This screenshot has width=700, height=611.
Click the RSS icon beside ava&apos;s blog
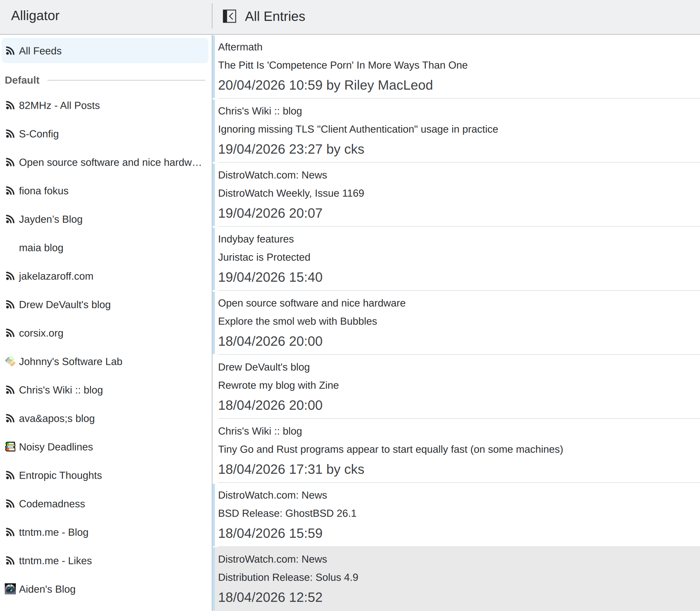pyautogui.click(x=10, y=419)
